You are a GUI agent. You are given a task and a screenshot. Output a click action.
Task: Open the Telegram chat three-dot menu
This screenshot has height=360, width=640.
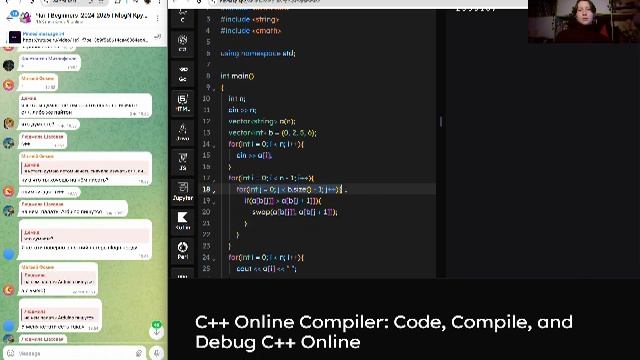coord(158,18)
